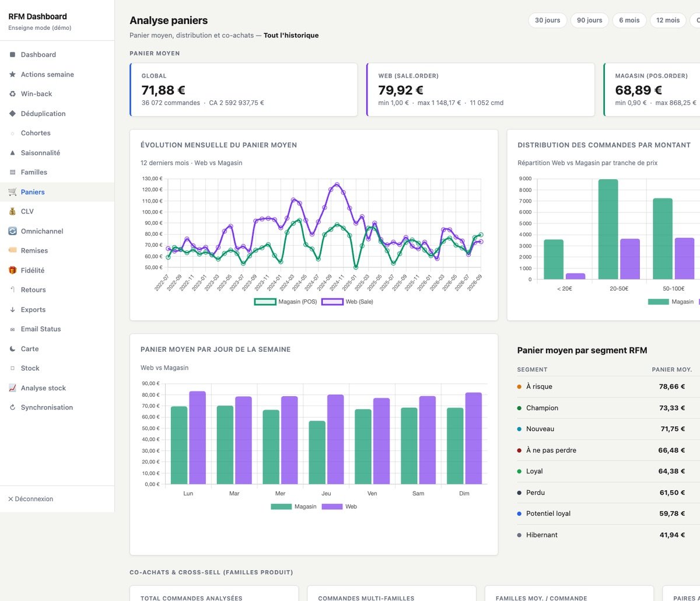Set the period to 12 mois
Viewport: 700px width, 601px height.
point(668,20)
